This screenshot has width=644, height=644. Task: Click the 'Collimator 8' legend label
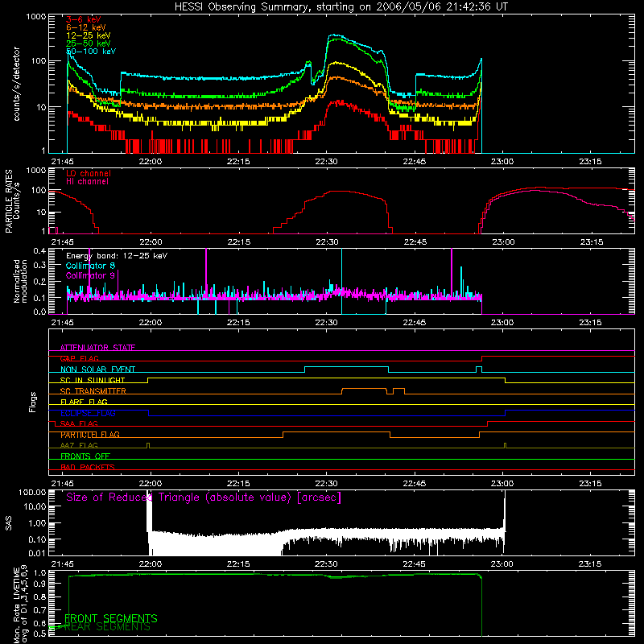coord(90,266)
